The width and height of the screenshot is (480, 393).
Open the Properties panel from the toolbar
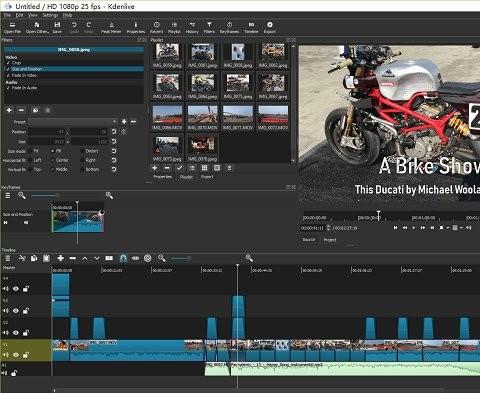(136, 27)
